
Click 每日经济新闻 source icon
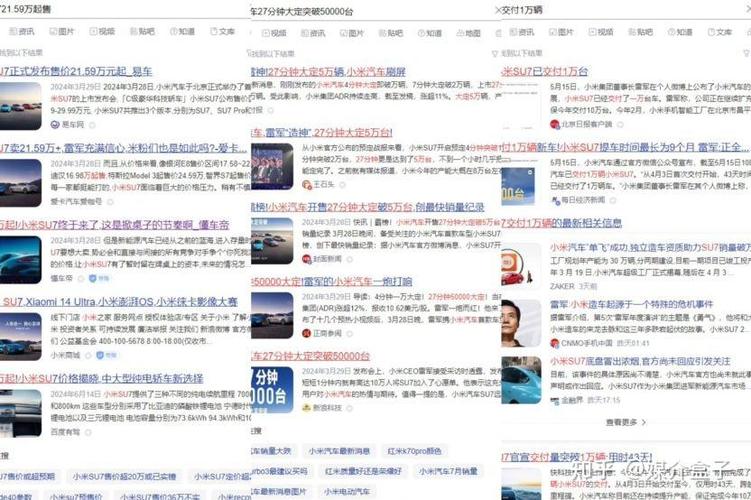[x=556, y=200]
